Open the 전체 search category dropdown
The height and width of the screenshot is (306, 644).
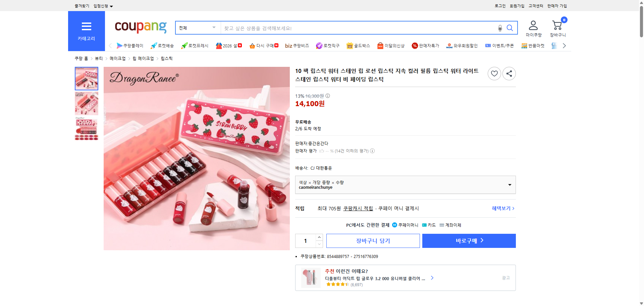[x=197, y=28]
